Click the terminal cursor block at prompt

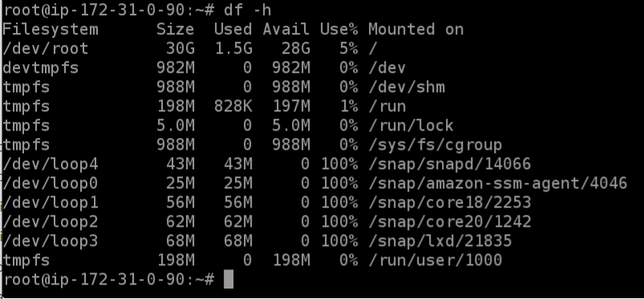click(229, 279)
